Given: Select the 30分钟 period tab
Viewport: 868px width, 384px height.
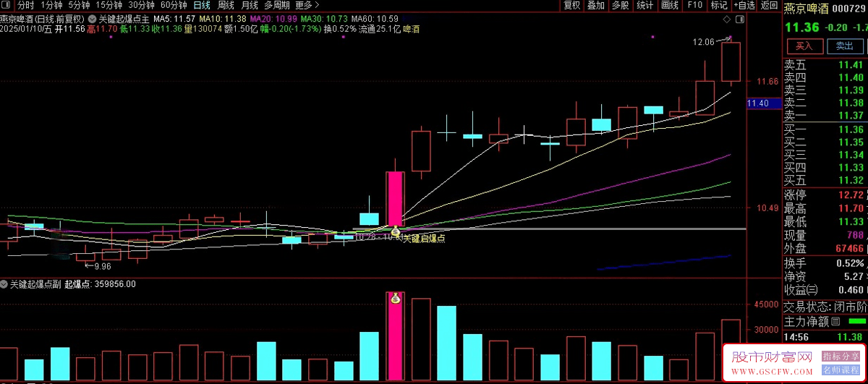Looking at the screenshot, I should (x=142, y=5).
